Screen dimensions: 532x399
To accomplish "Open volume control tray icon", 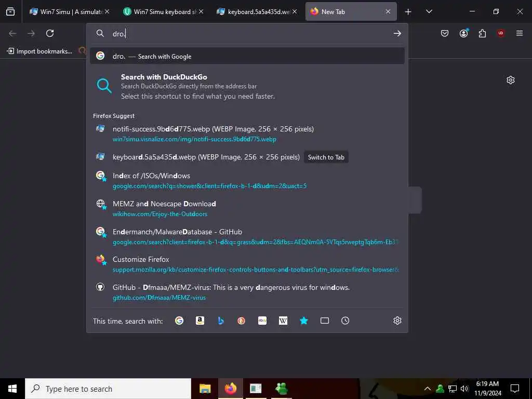I will (464, 389).
